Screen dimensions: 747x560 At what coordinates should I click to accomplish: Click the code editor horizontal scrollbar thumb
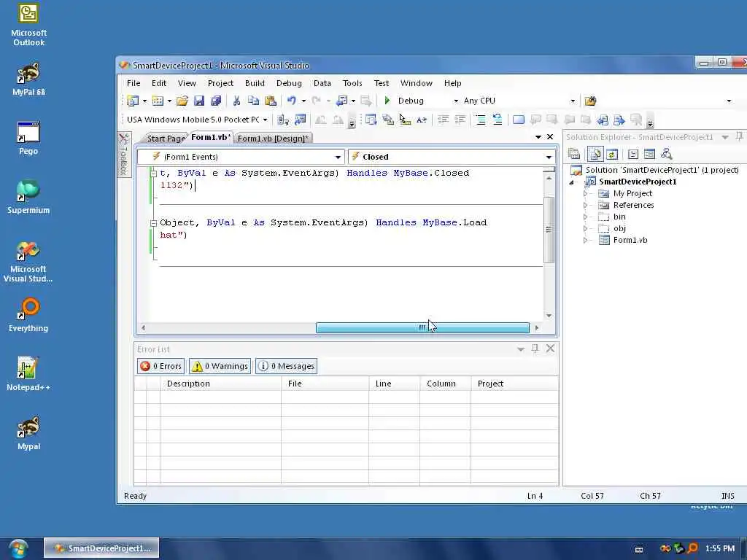tap(422, 327)
